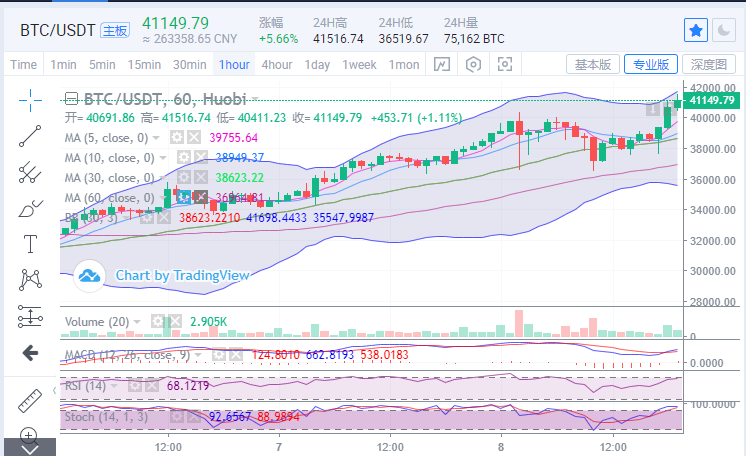Open chart settings hexagon icon

pyautogui.click(x=473, y=64)
